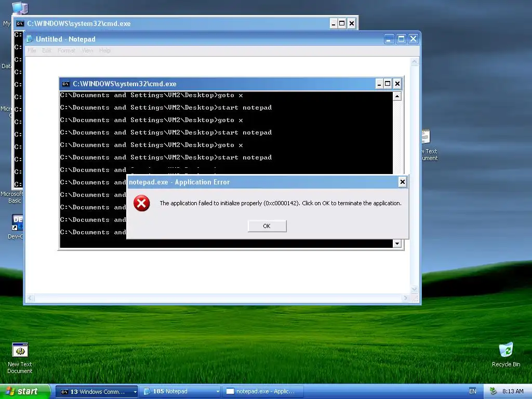
Task: Click Notepad horizontal scrollbar right arrow
Action: [405, 298]
